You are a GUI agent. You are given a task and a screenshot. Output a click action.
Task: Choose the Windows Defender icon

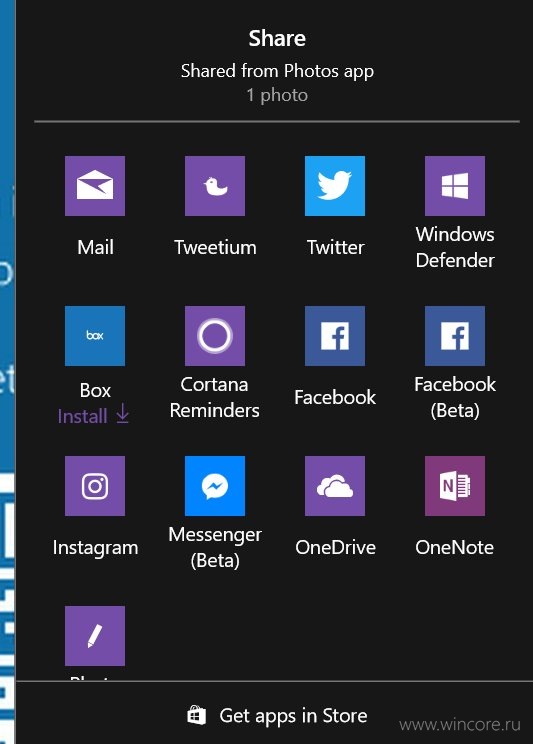[455, 186]
